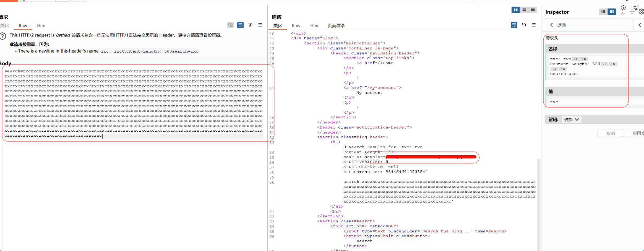Toggle \n display in response pane
Image resolution: width=644 pixels, height=251 pixels.
pyautogui.click(x=524, y=25)
